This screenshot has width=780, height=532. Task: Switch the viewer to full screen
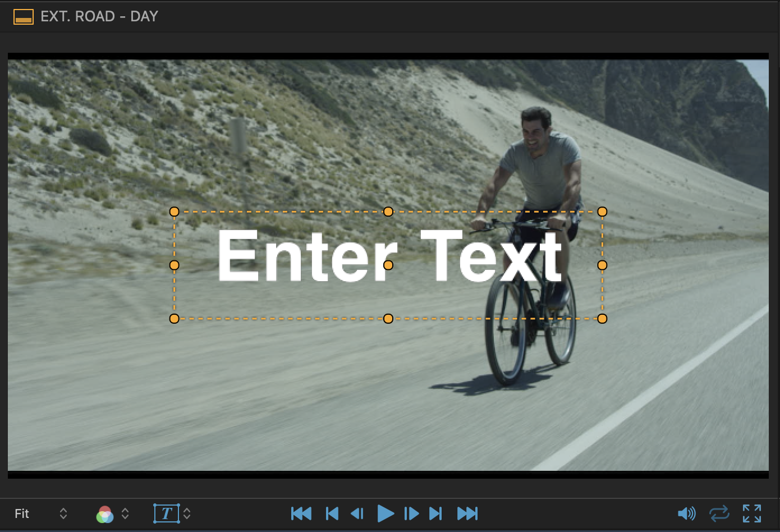click(752, 513)
